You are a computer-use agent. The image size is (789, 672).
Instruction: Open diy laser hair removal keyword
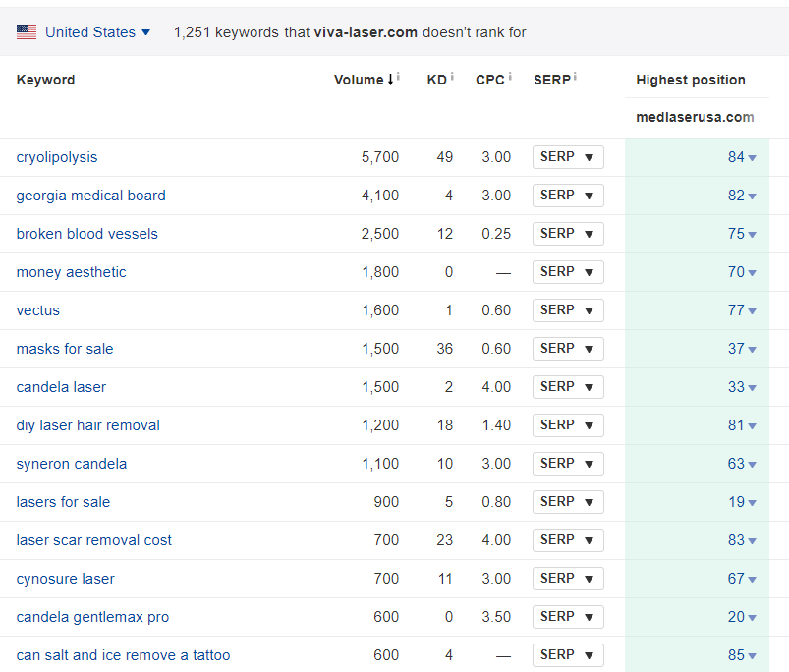pos(88,425)
